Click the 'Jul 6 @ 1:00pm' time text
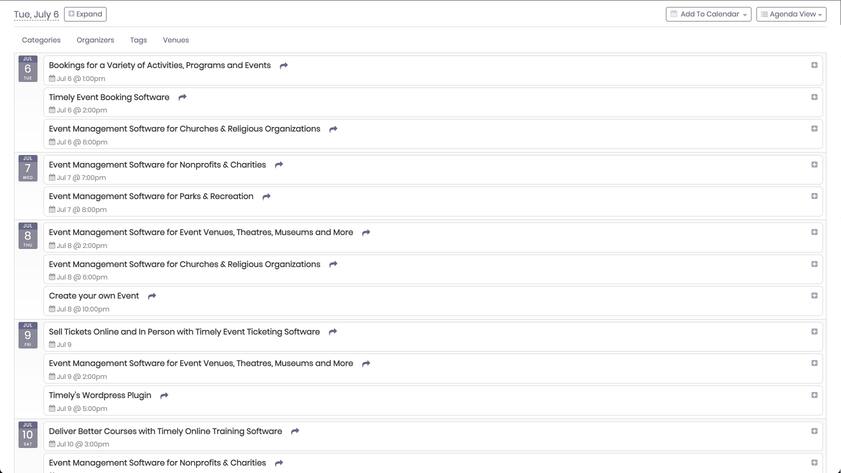 pos(80,79)
